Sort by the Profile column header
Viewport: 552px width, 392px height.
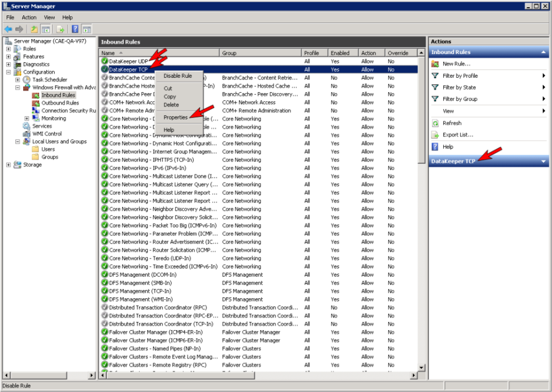click(x=315, y=53)
